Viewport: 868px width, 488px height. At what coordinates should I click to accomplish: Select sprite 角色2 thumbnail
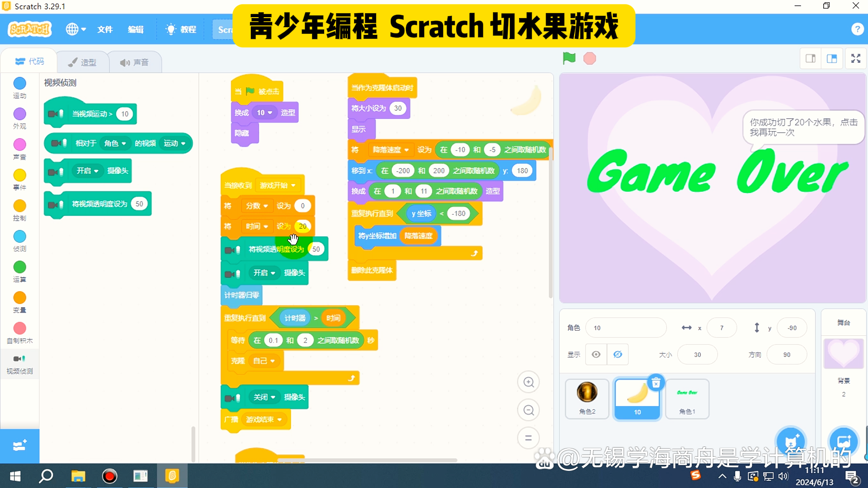[x=587, y=399]
